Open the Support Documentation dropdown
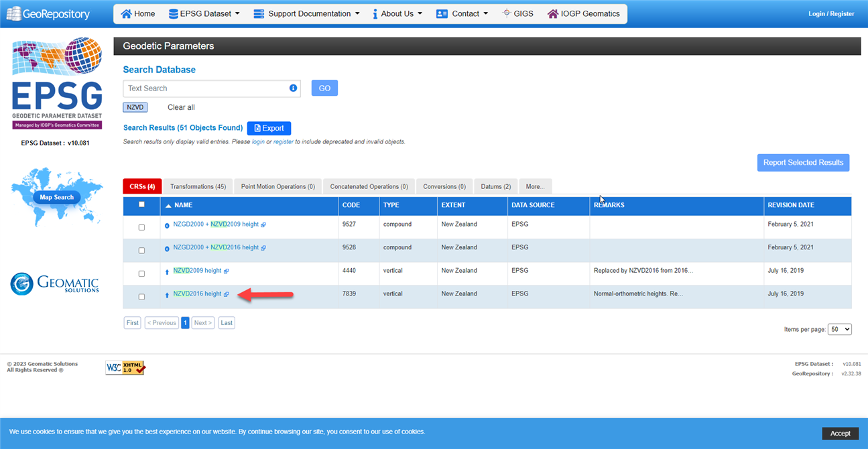The image size is (868, 449). pos(307,13)
